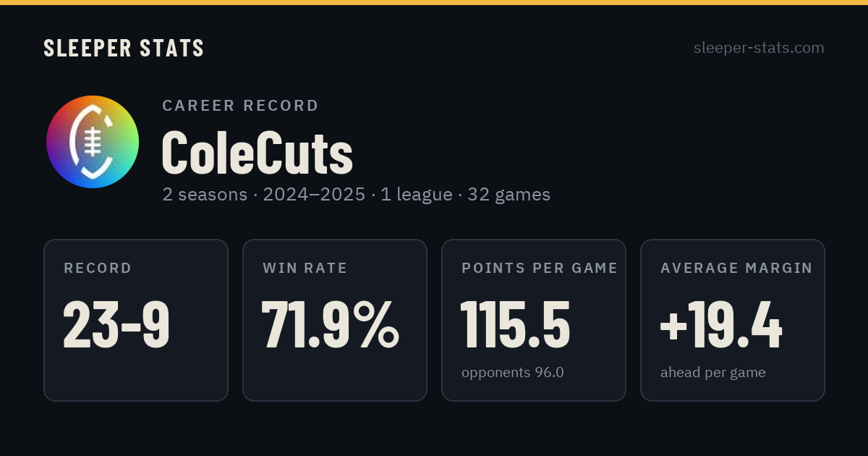Click the opponents 96.0 subtext
The image size is (868, 456).
click(x=513, y=373)
